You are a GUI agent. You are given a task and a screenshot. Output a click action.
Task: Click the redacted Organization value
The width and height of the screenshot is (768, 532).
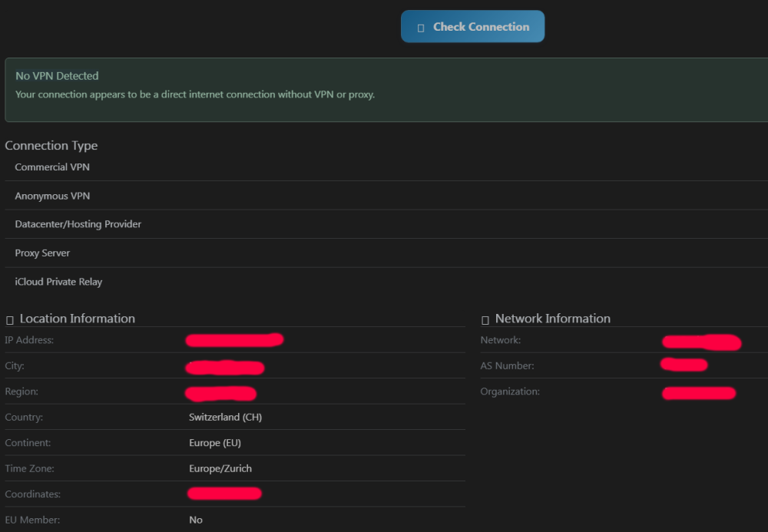pos(699,393)
